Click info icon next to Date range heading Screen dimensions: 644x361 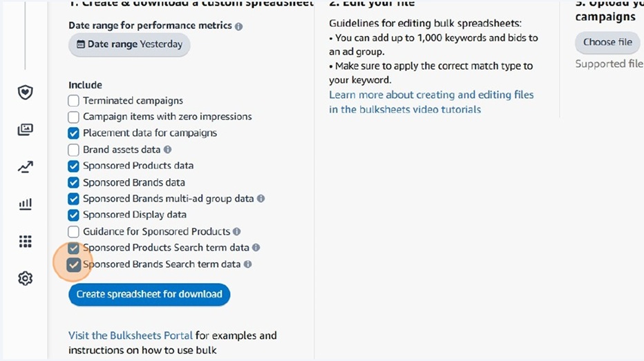click(238, 26)
